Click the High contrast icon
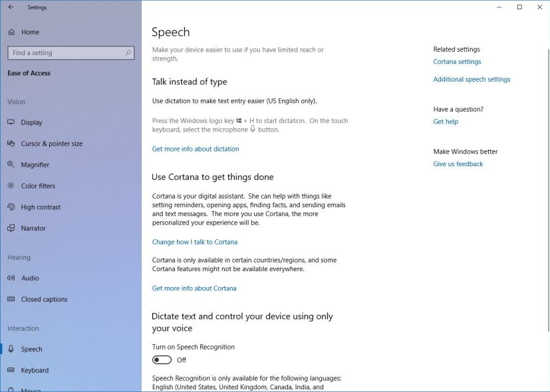The width and height of the screenshot is (550, 392). tap(11, 207)
